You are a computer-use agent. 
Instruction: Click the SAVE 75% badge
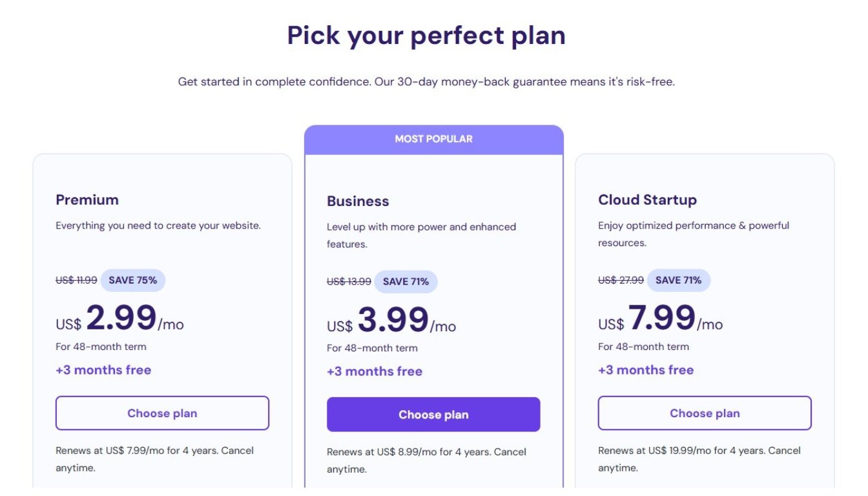(x=132, y=280)
